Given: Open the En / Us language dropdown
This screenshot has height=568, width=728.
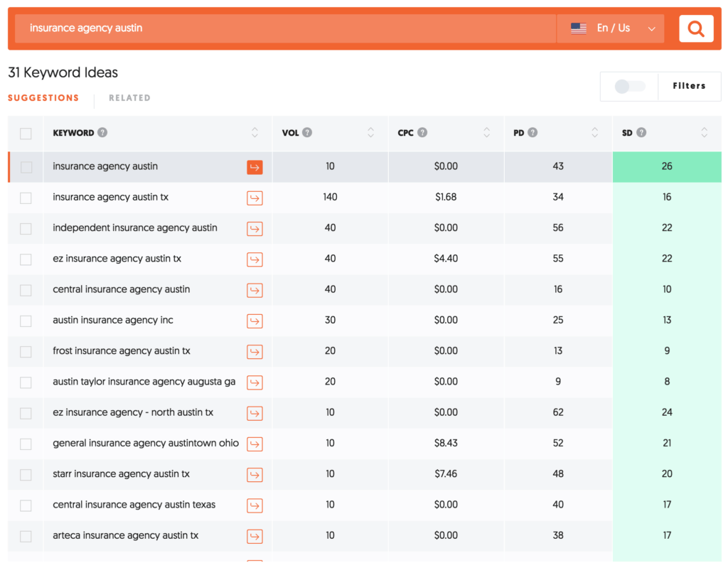Looking at the screenshot, I should [x=611, y=28].
